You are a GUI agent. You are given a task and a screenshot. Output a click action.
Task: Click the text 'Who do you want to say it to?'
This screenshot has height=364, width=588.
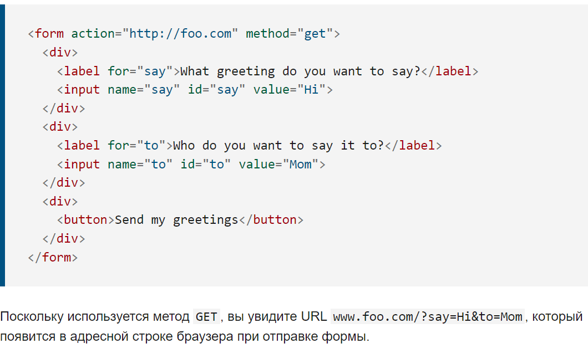point(278,146)
